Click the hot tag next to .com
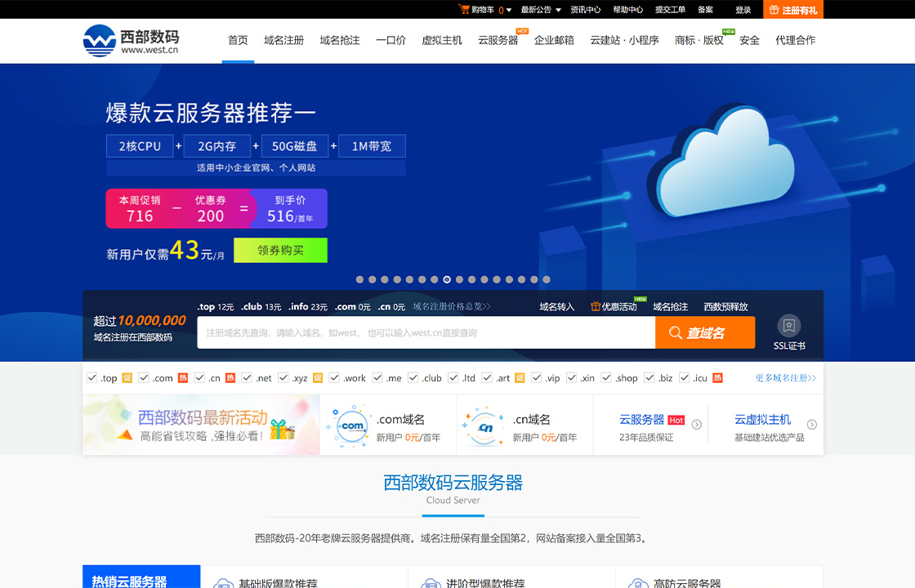915x588 pixels. [183, 378]
